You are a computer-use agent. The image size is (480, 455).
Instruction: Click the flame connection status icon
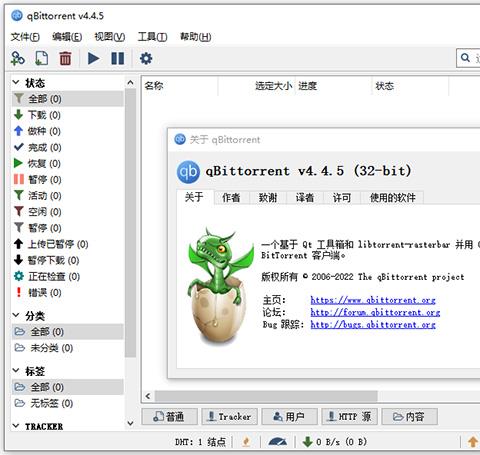pos(246,442)
